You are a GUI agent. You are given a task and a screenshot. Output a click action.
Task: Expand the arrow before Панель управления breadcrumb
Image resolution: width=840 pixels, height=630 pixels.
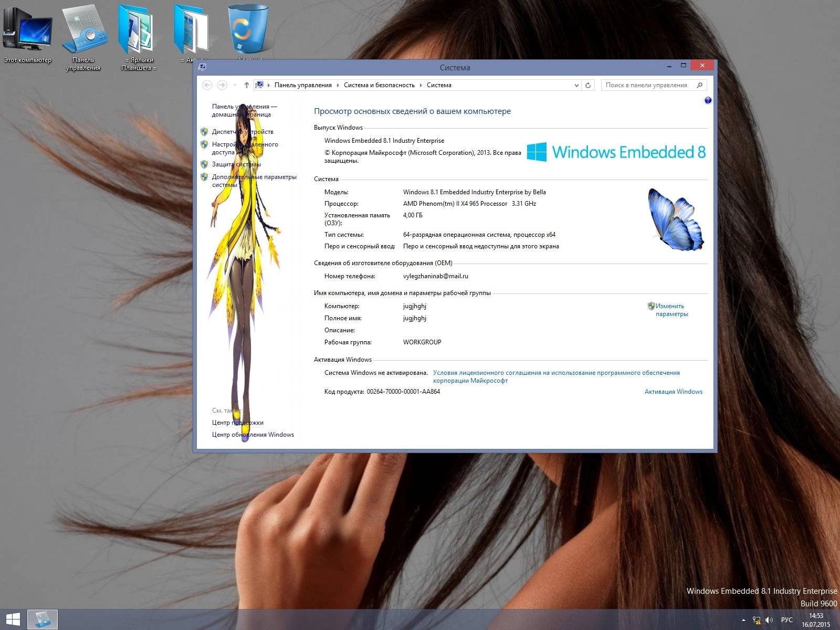(269, 85)
